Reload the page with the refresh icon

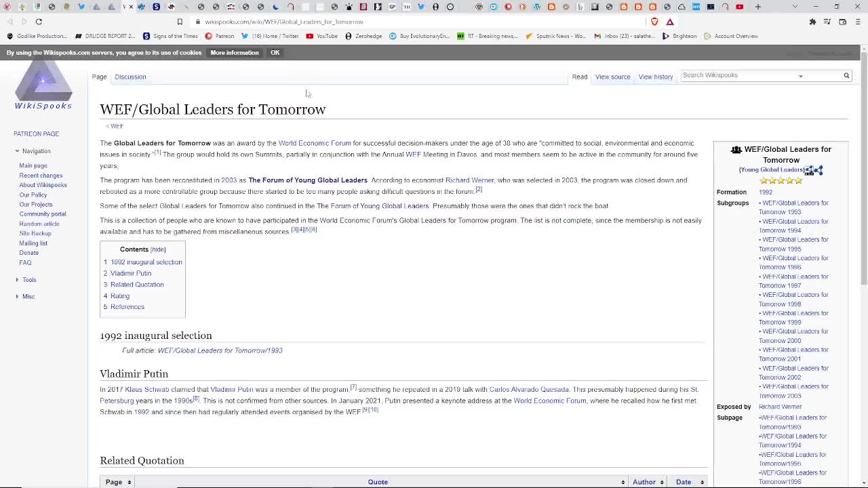point(39,22)
